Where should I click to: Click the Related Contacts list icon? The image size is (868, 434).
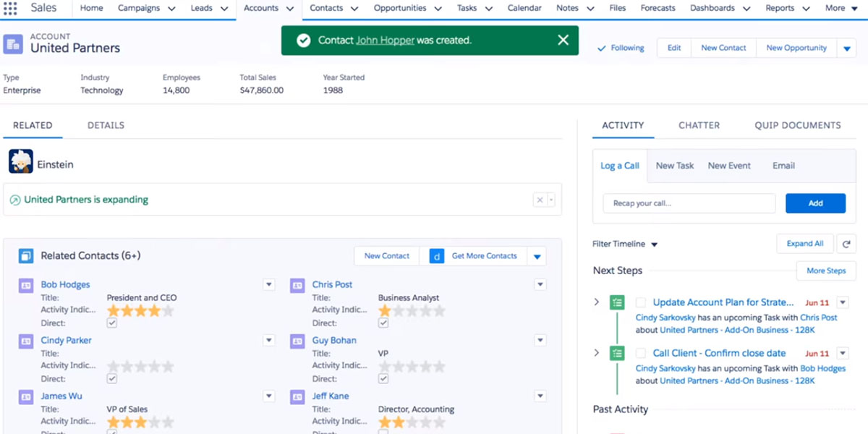coord(26,256)
